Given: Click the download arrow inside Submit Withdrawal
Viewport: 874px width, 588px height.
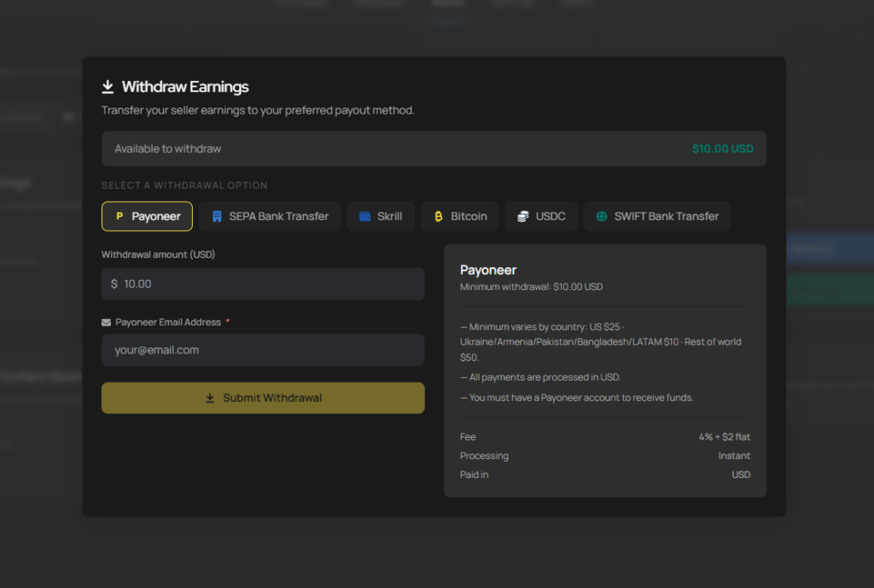Looking at the screenshot, I should click(210, 399).
